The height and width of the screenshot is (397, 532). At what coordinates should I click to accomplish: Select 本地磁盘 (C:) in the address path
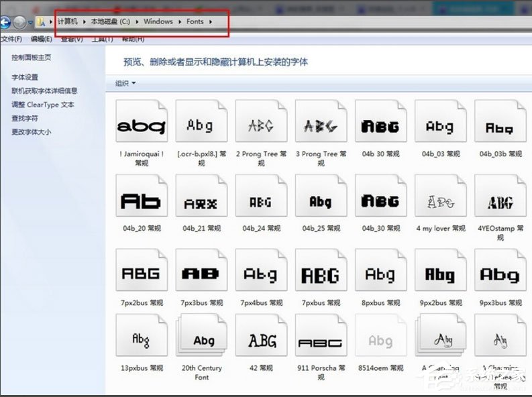coord(110,21)
